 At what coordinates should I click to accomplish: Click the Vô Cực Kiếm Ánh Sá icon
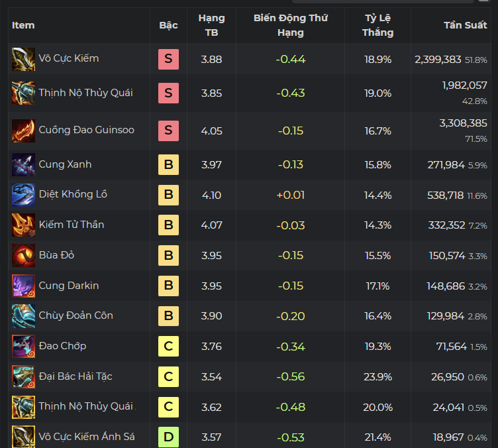[x=23, y=437]
